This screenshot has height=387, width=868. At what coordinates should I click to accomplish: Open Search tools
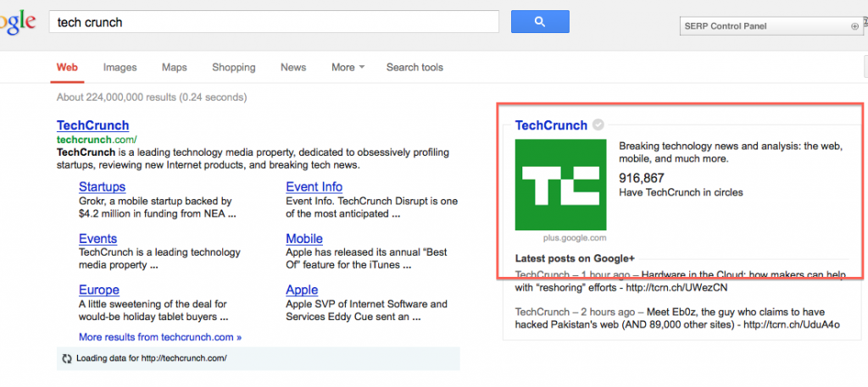[x=415, y=68]
